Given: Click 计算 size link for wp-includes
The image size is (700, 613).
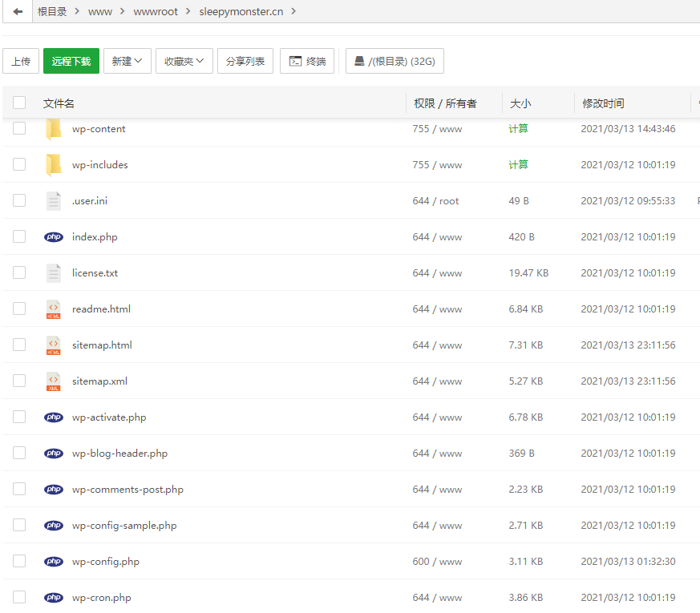Looking at the screenshot, I should click(518, 164).
